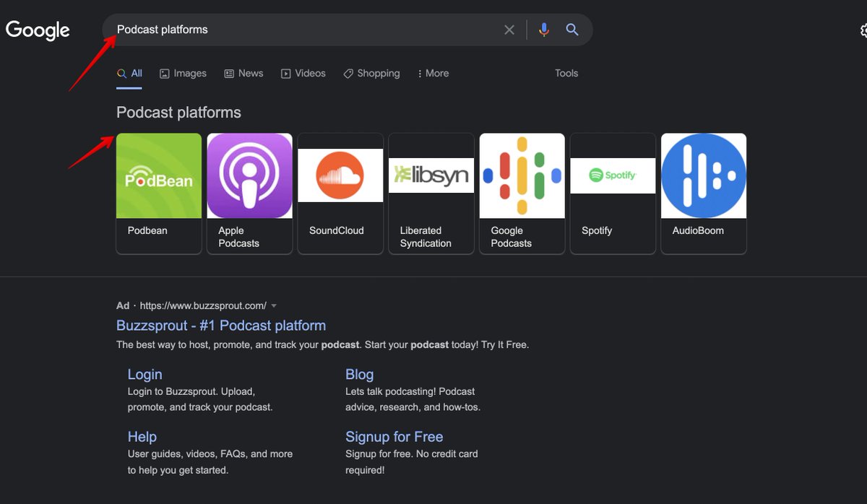Open settings gear icon at top right
867x504 pixels.
coord(863,30)
